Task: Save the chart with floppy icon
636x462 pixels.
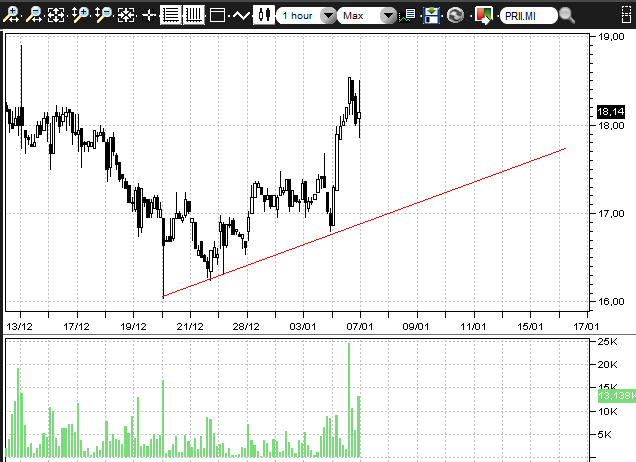Action: tap(431, 15)
